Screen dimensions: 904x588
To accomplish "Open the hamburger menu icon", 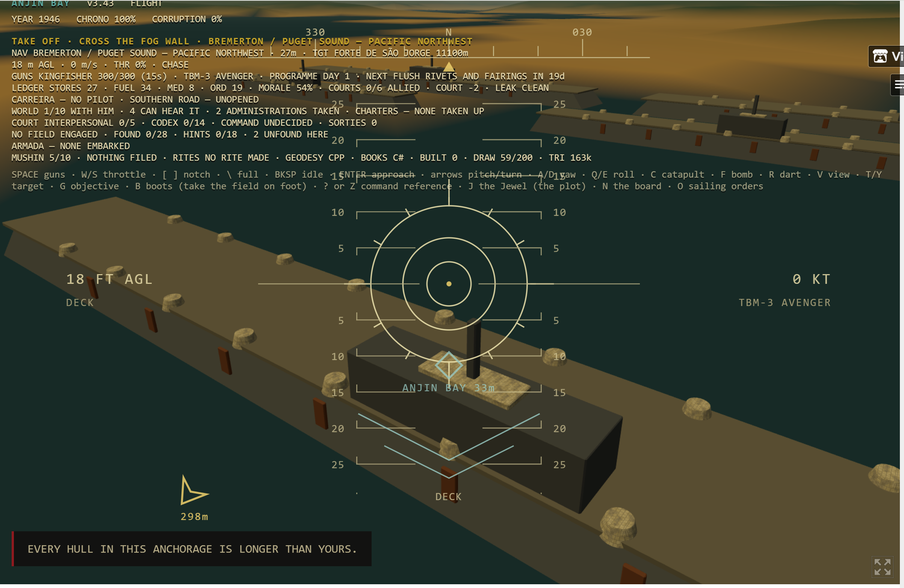I will [898, 84].
